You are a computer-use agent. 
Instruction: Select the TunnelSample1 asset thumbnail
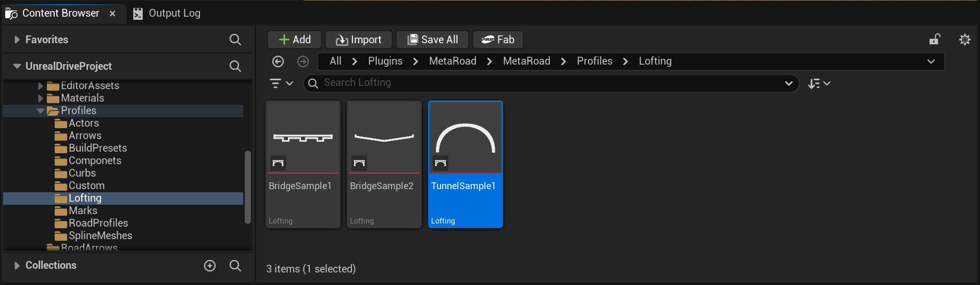[466, 138]
